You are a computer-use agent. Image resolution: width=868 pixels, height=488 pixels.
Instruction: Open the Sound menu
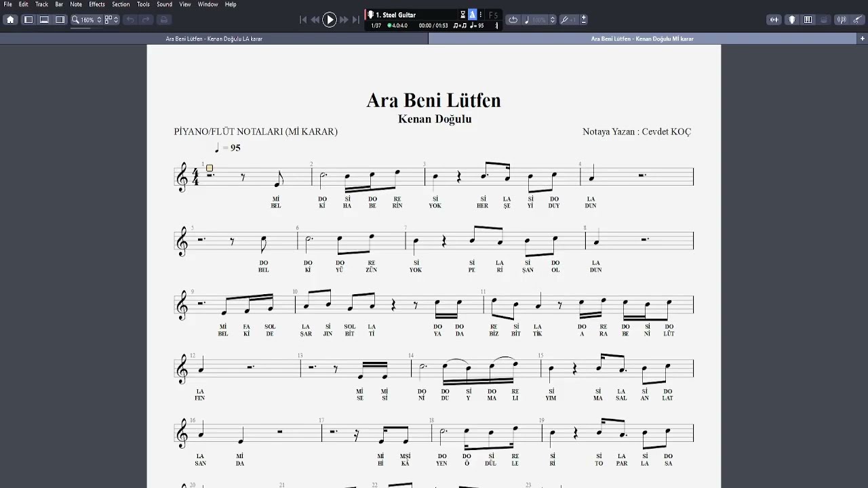[164, 4]
